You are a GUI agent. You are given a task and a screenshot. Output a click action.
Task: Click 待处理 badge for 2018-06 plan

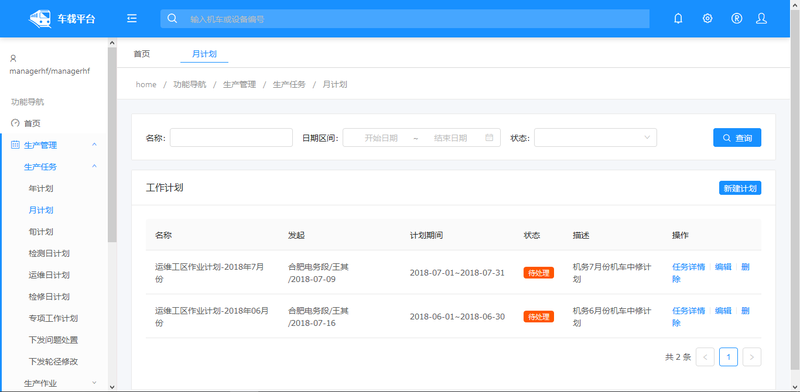[539, 316]
